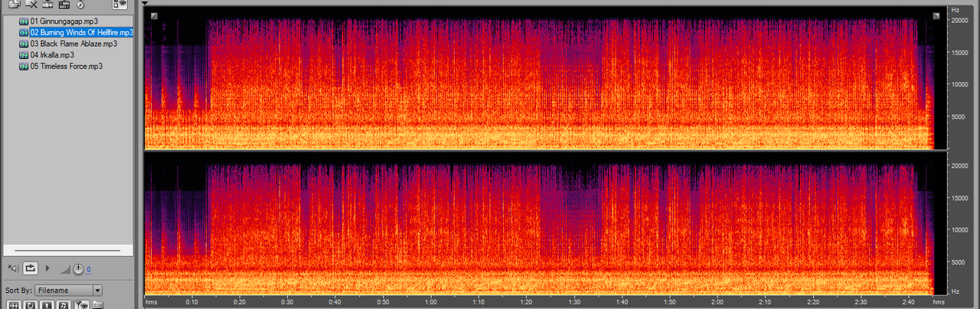Click the 2:00 mark on the time ruler
980x309 pixels.
pyautogui.click(x=717, y=301)
